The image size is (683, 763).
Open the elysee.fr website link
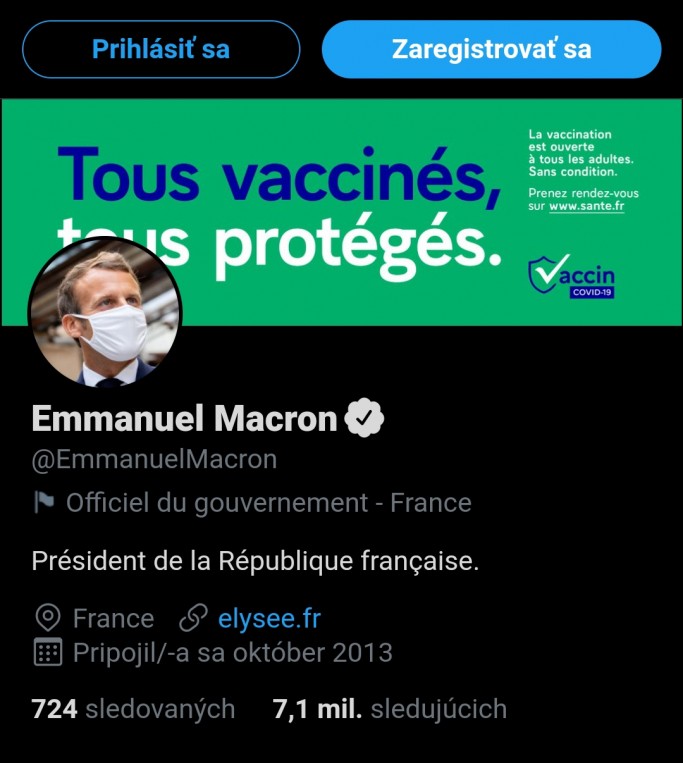269,618
